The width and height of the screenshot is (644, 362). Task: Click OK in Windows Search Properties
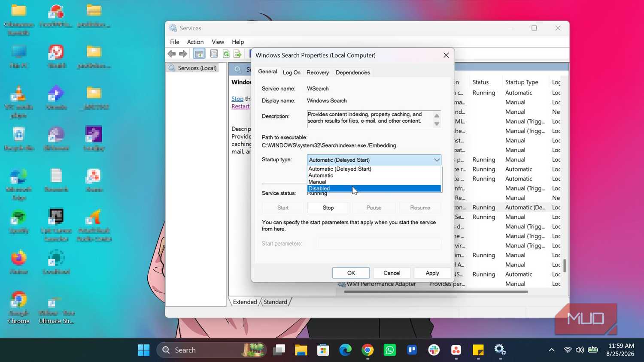351,273
